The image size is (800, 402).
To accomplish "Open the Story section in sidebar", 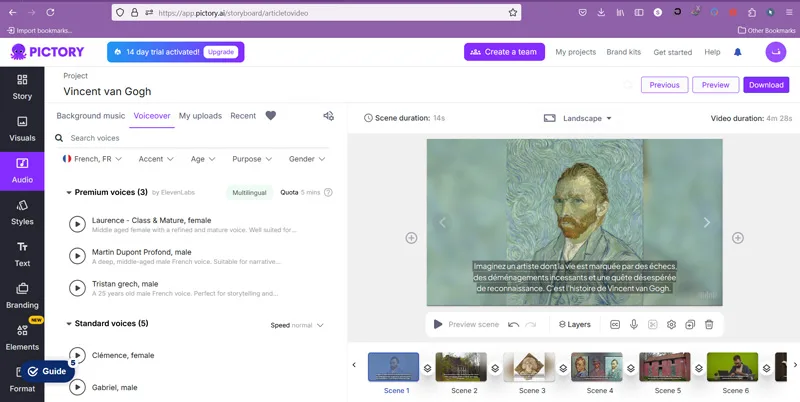I will pos(22,88).
